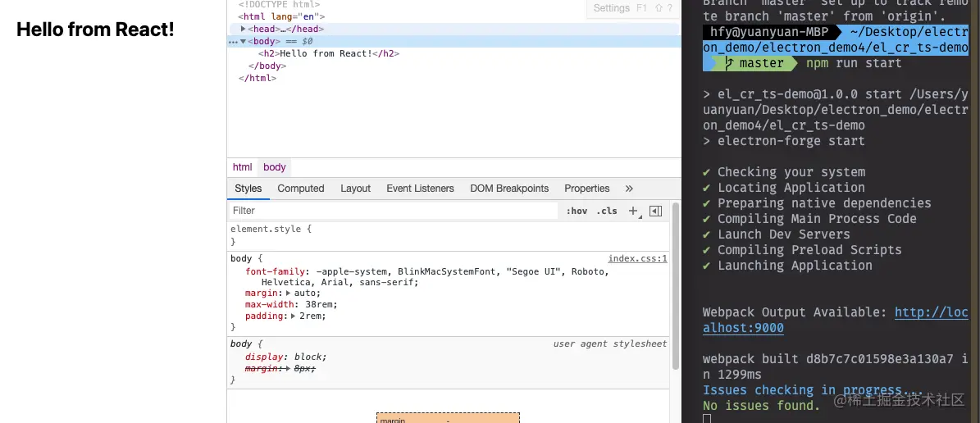Select the closing /body tag row
The width and height of the screenshot is (980, 423).
click(x=267, y=66)
